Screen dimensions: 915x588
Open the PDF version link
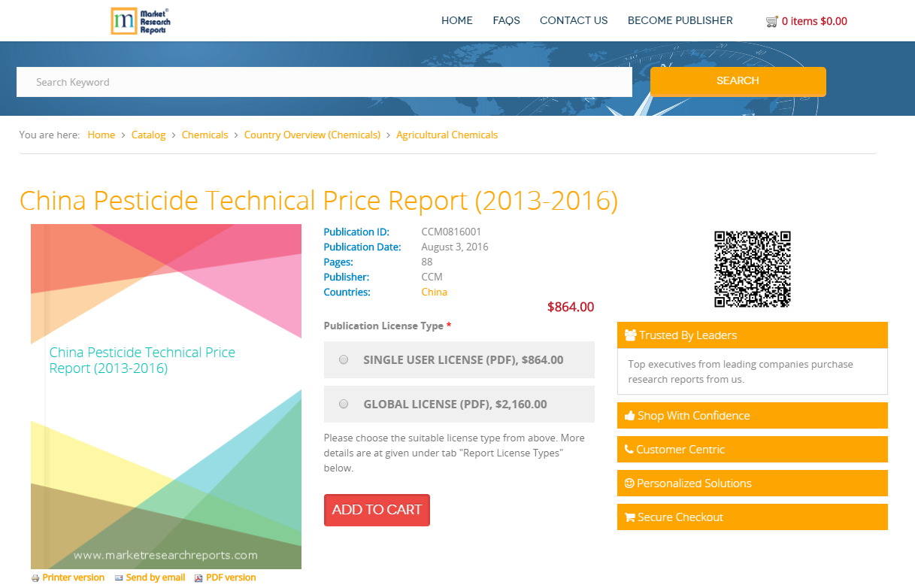point(231,577)
